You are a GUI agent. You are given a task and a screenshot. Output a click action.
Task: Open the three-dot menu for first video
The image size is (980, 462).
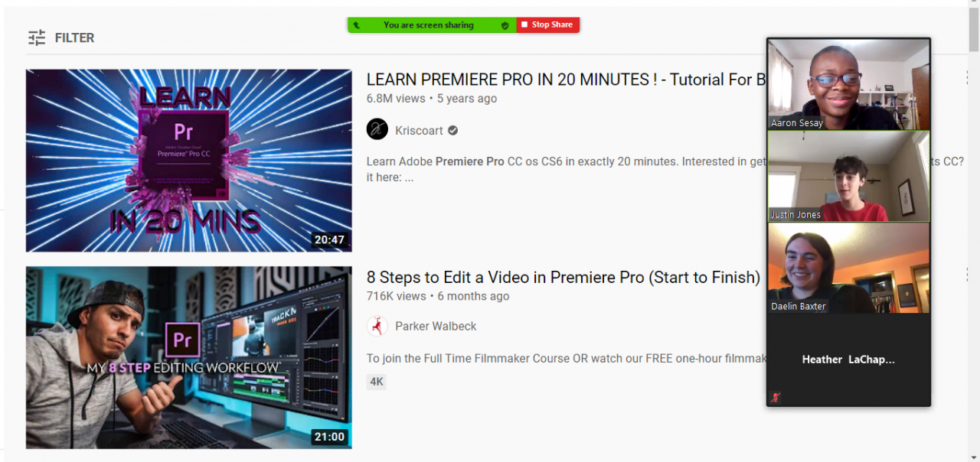point(968,77)
